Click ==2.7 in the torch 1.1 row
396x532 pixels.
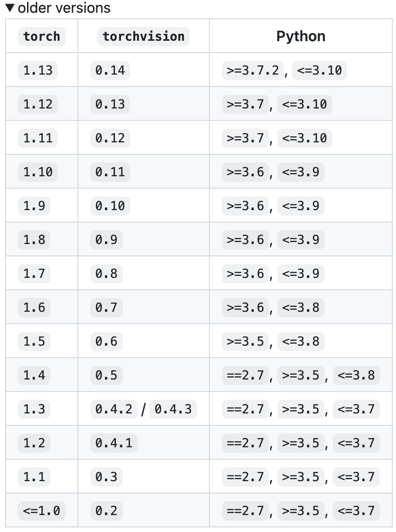245,477
